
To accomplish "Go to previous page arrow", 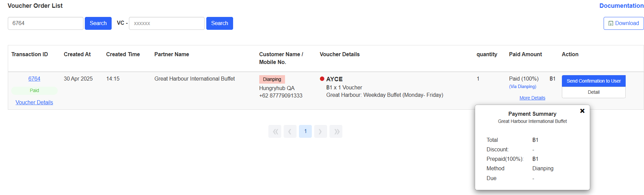I will click(x=290, y=131).
